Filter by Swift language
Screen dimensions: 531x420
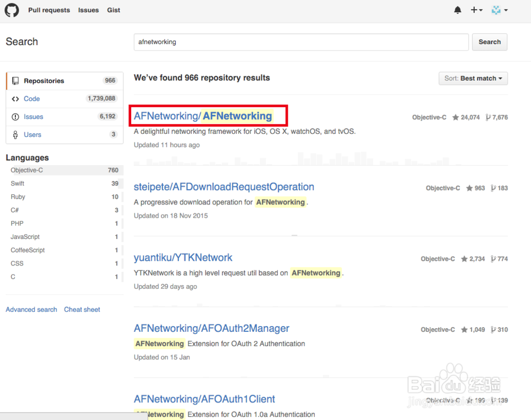coord(65,184)
